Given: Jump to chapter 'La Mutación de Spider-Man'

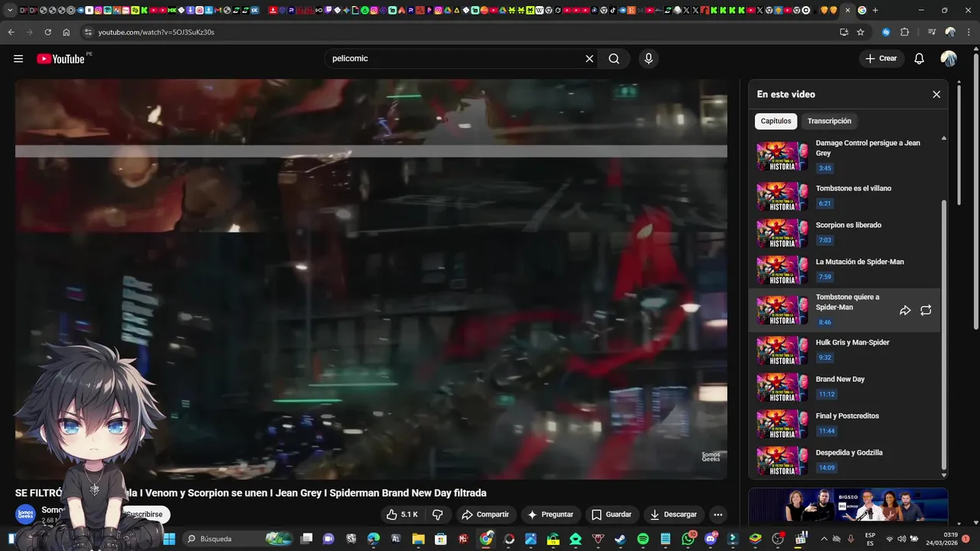Looking at the screenshot, I should coord(846,270).
